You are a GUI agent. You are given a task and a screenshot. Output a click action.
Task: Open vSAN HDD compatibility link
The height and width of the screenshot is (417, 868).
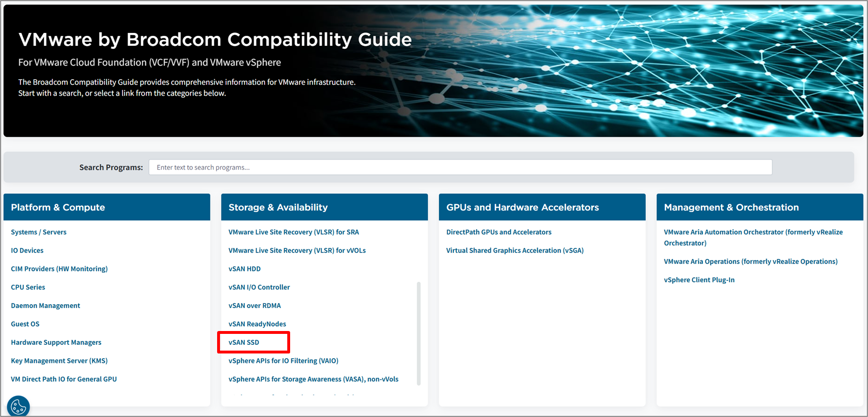pos(244,269)
